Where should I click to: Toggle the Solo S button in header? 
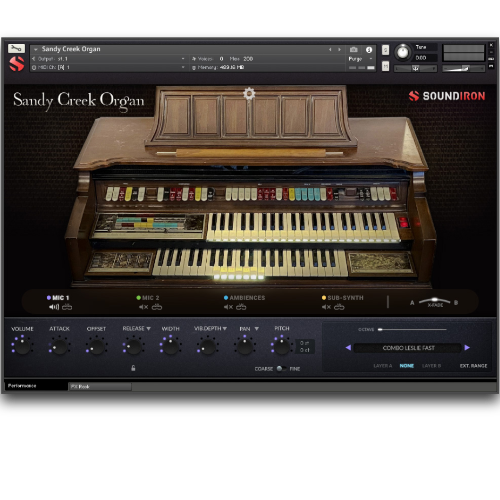(385, 50)
